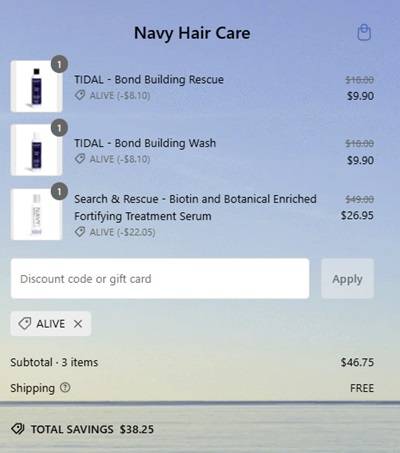
Task: Click the TIDAL Bond Building Rescue thumbnail
Action: pyautogui.click(x=36, y=86)
